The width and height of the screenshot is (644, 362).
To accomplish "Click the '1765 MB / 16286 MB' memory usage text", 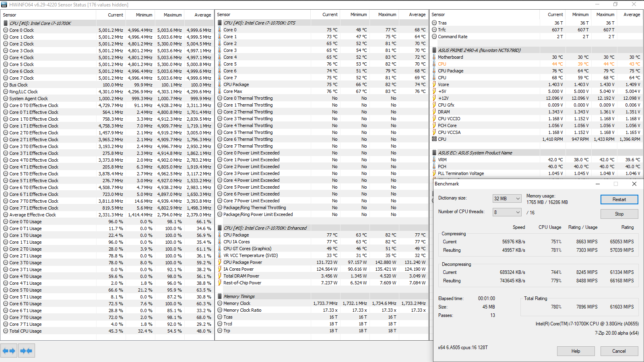I will click(x=547, y=202).
